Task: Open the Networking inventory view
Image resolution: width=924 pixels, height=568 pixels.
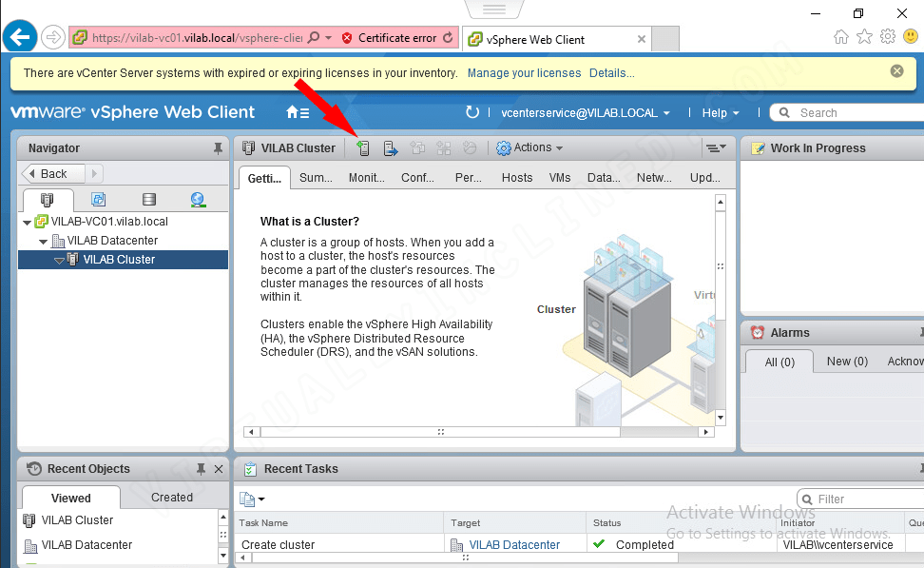Action: (x=197, y=200)
